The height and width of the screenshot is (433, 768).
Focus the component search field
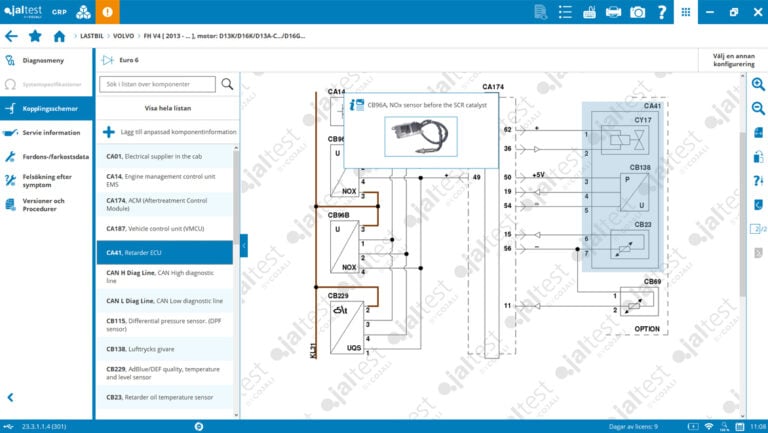click(157, 84)
